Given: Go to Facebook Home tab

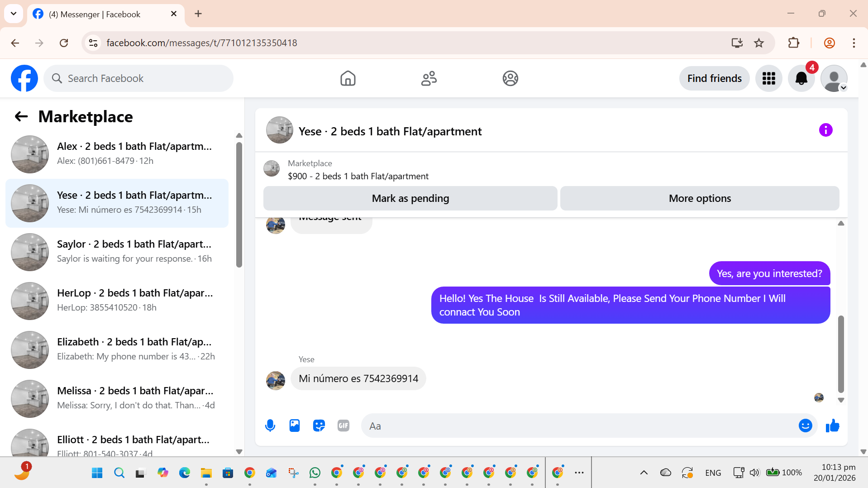Looking at the screenshot, I should point(348,78).
